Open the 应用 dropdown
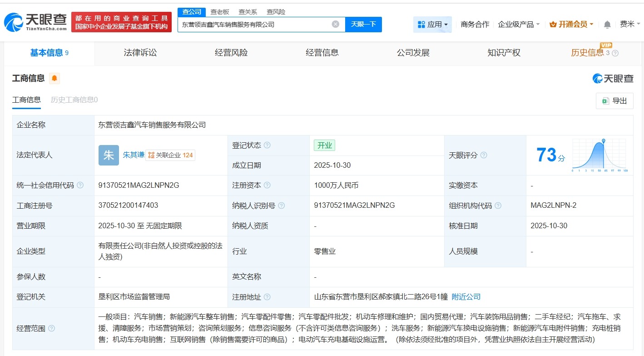The width and height of the screenshot is (644, 356). pyautogui.click(x=432, y=24)
